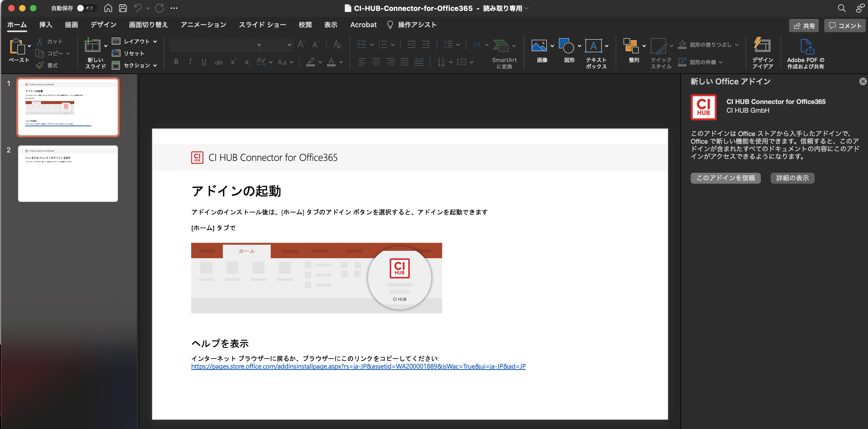Select slide 2 thumbnail

(x=68, y=173)
